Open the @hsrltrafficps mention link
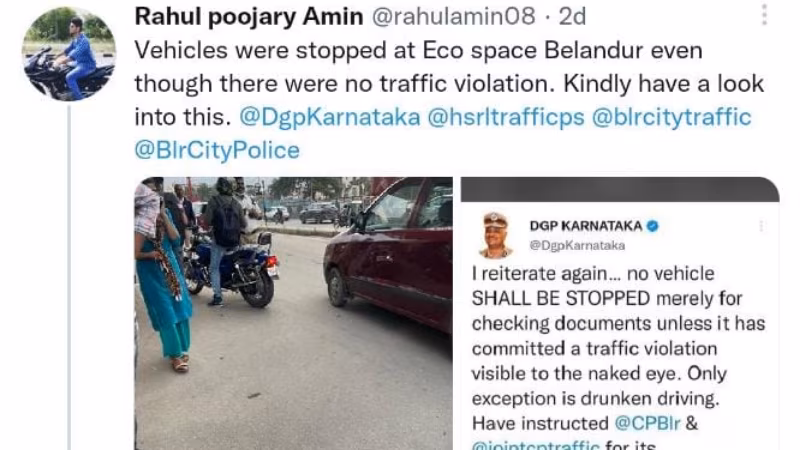 [x=506, y=117]
